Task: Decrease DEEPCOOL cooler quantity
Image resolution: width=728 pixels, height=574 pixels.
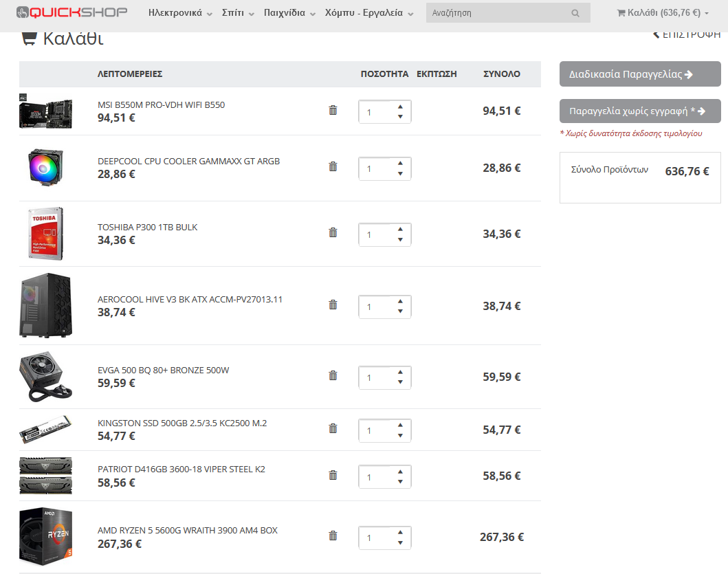Action: coord(400,173)
